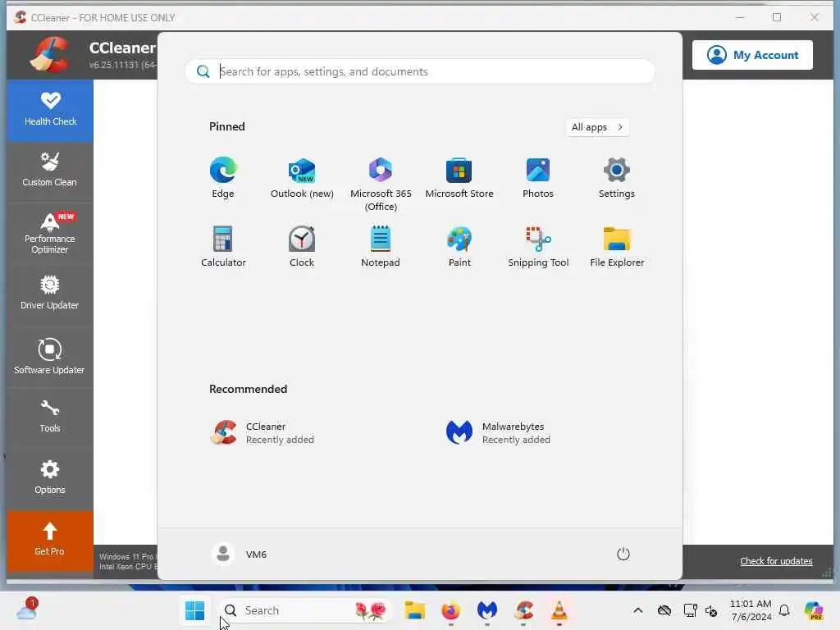840x630 pixels.
Task: Open Driver Updater in CCleaner
Action: [x=50, y=294]
